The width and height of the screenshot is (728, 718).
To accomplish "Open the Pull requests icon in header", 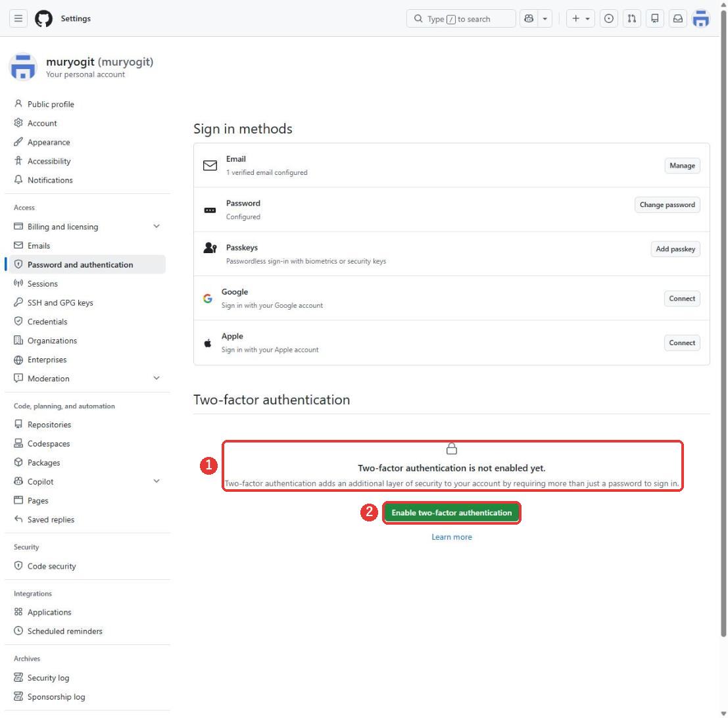I will (632, 18).
